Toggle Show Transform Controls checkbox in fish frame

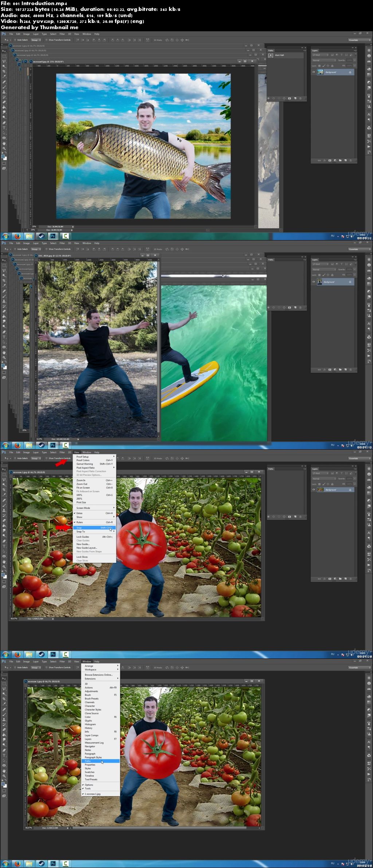tap(46, 40)
